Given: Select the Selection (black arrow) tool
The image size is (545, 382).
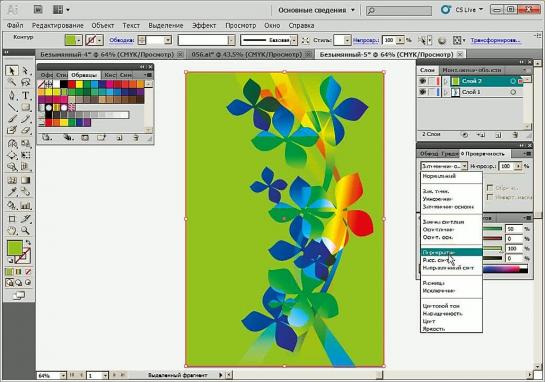Looking at the screenshot, I should (11, 71).
